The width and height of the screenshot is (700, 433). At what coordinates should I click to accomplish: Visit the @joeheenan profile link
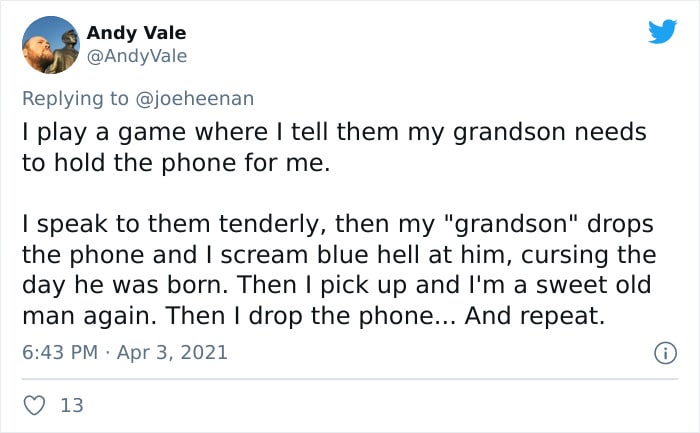point(194,98)
